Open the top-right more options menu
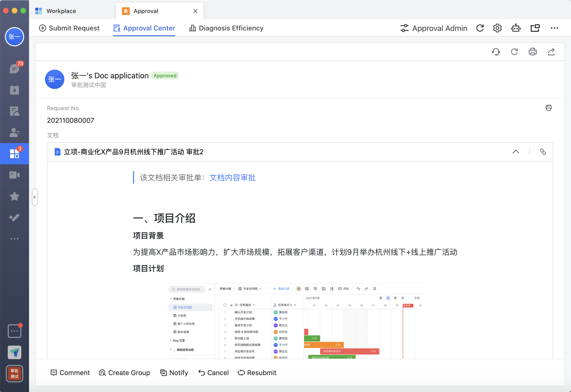 (x=554, y=28)
